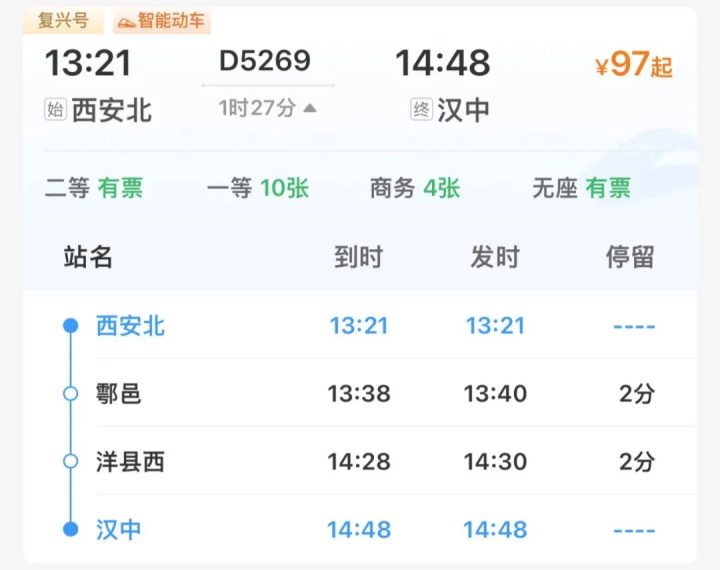Click the 终 terminal station icon
The height and width of the screenshot is (570, 720).
(421, 109)
